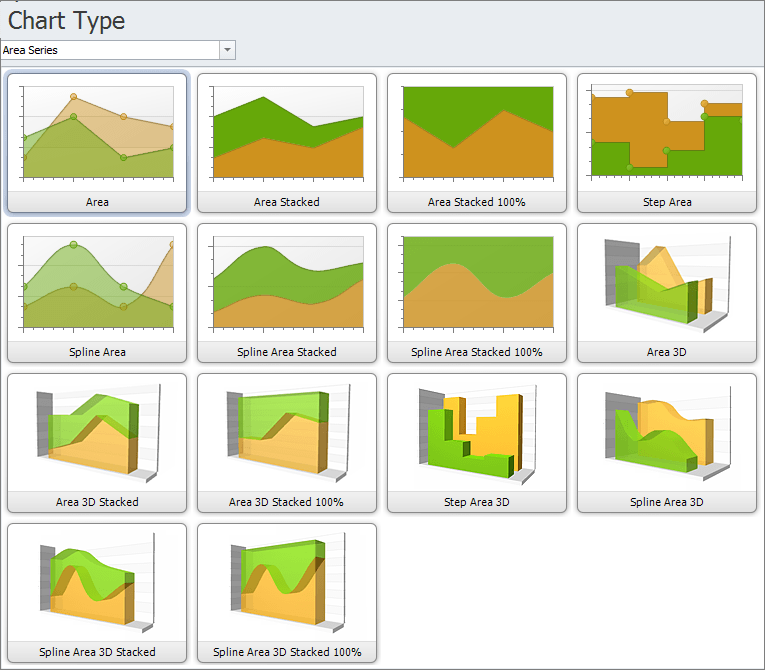
Task: Select the Spline Area 3D Stacked 100% preview
Action: [x=287, y=584]
